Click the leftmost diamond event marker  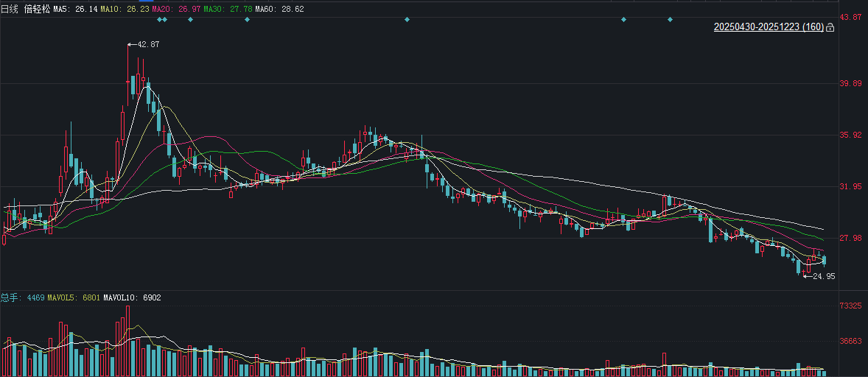pyautogui.click(x=161, y=19)
